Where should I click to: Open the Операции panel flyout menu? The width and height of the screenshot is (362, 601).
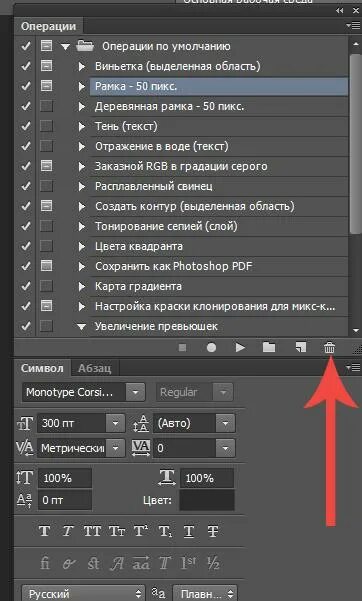coord(354,26)
